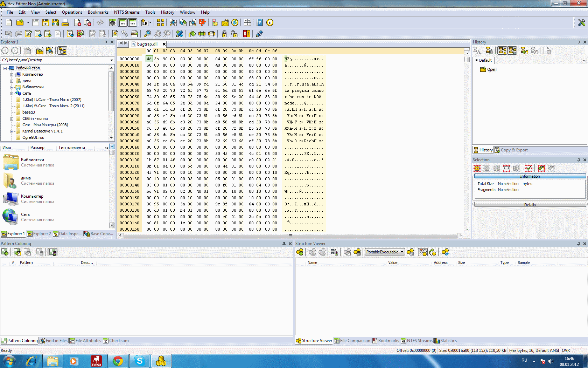Open the Operations menu
Image resolution: width=588 pixels, height=368 pixels.
pos(72,12)
